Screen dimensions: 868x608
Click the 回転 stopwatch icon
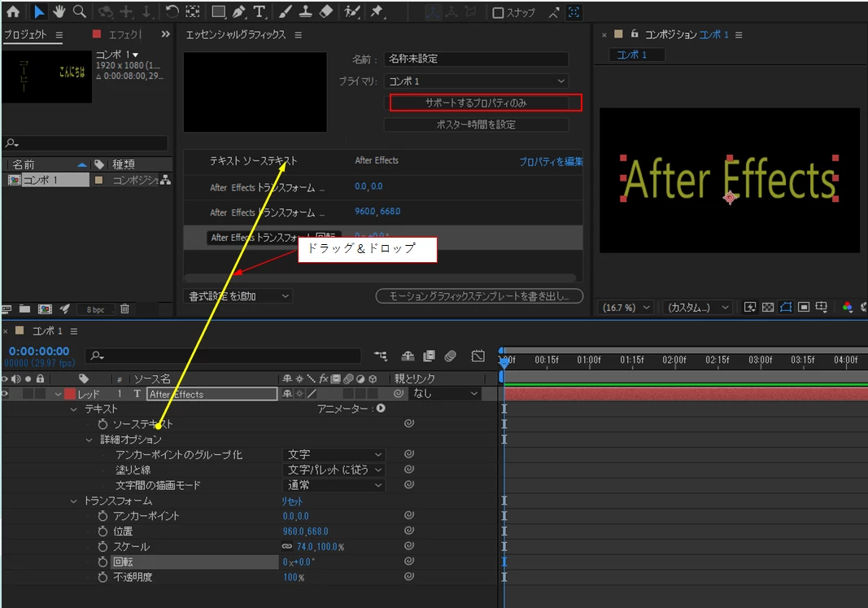103,562
